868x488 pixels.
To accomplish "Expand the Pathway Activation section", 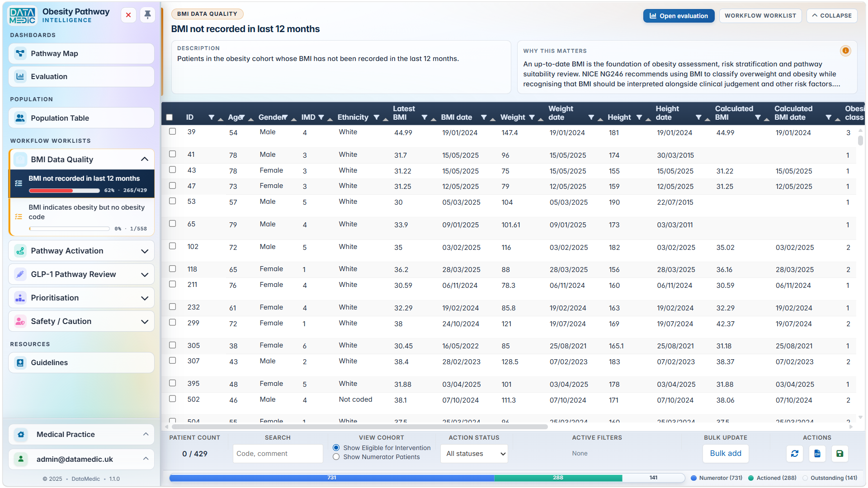I will pos(145,251).
